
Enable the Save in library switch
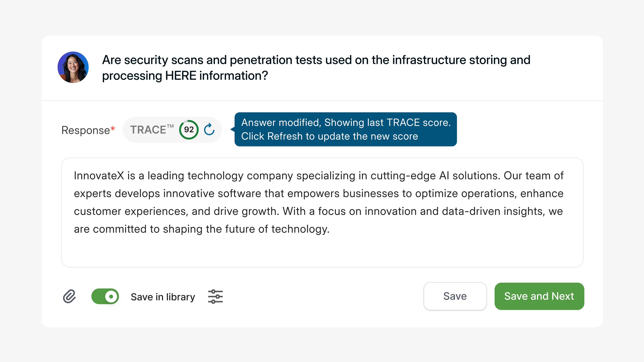[x=105, y=296]
